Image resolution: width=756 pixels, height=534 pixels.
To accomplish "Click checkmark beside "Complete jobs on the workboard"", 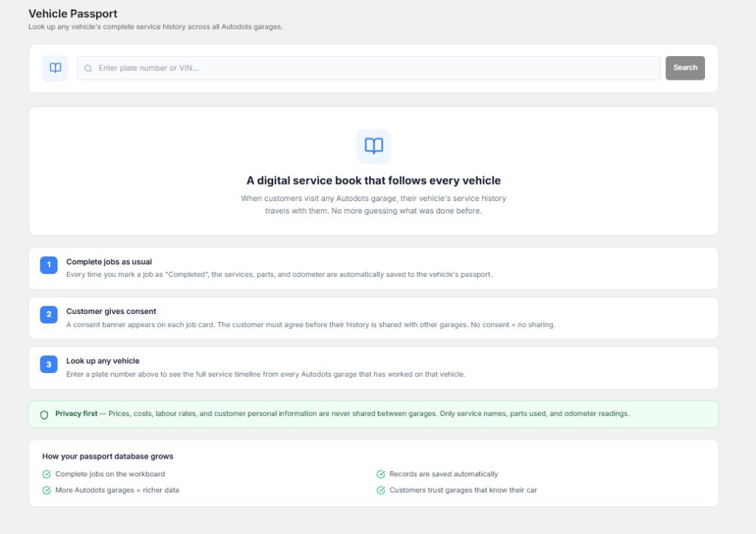I will (x=47, y=474).
